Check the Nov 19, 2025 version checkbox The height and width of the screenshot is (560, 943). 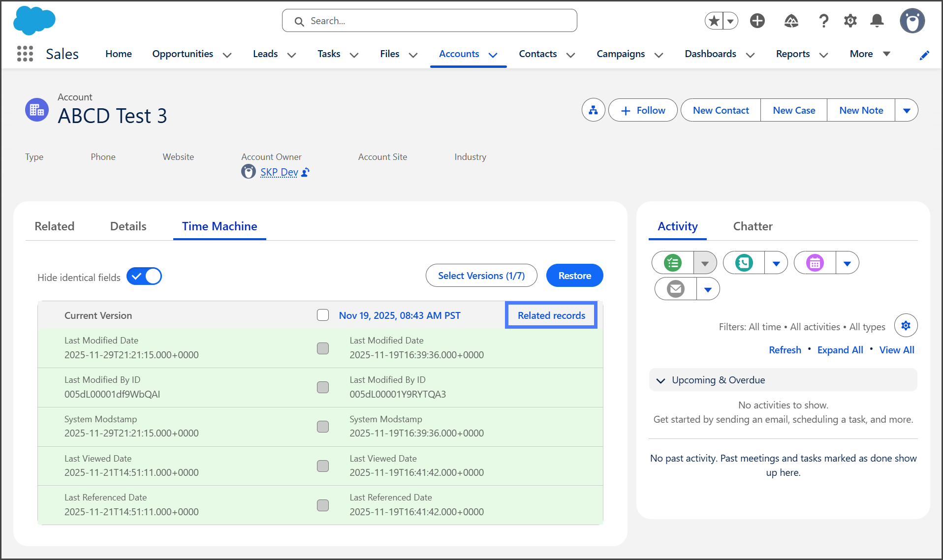pos(323,315)
